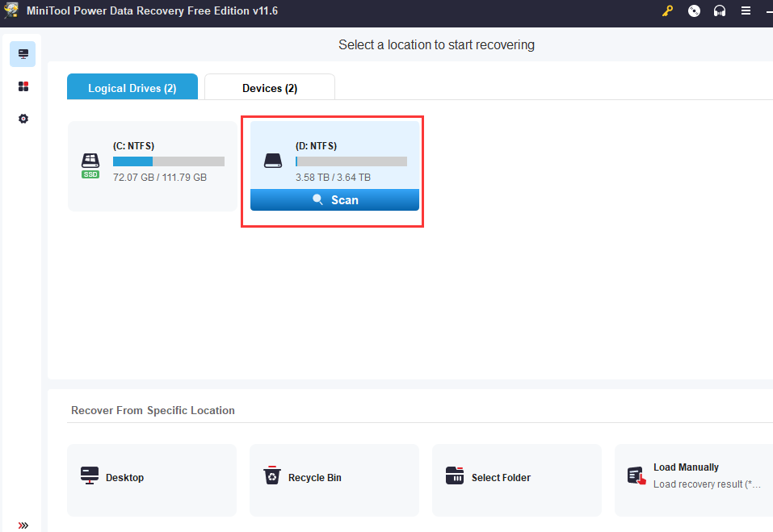Expand the sidebar with double-arrow icon
This screenshot has height=532, width=773.
pyautogui.click(x=23, y=525)
